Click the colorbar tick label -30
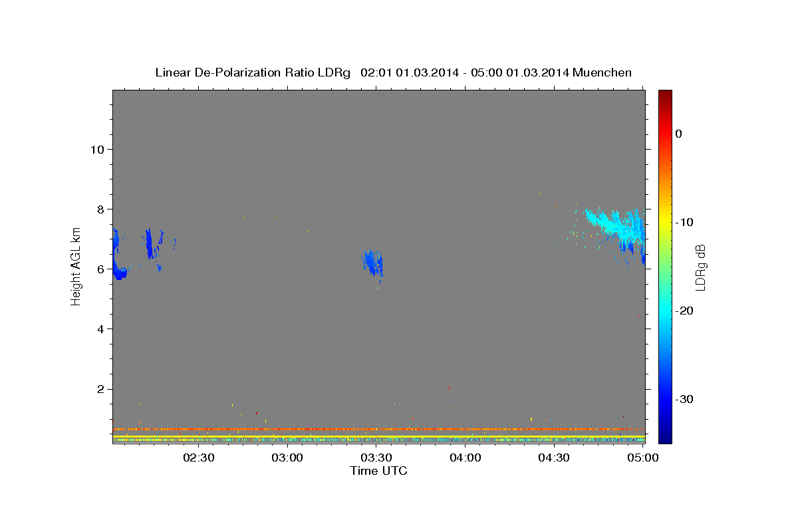This screenshot has height=532, width=798. pos(685,399)
